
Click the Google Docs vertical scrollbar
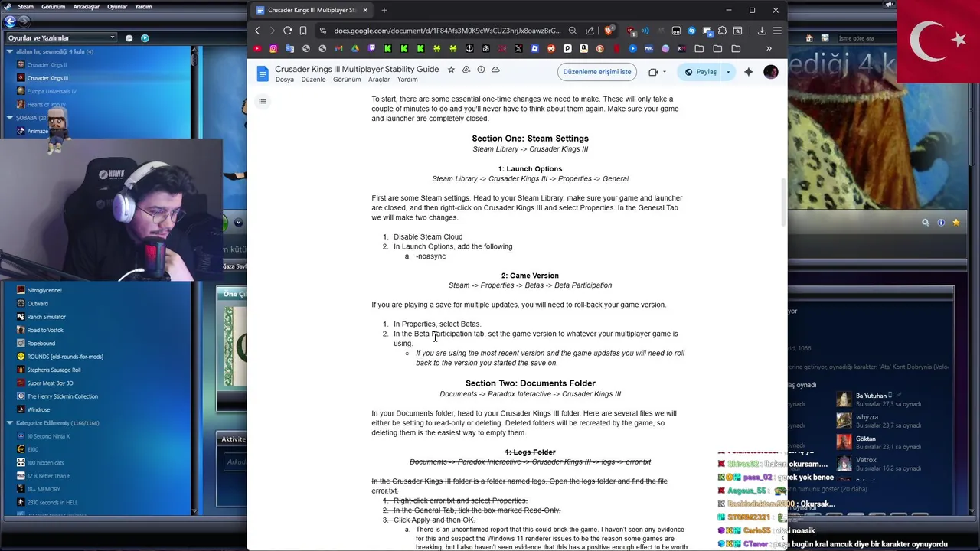point(782,203)
